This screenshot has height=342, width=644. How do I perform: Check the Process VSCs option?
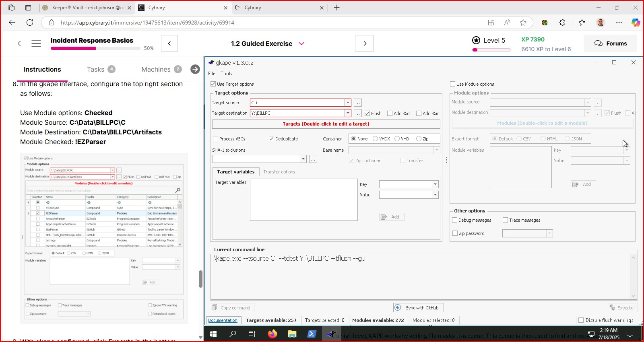[215, 139]
